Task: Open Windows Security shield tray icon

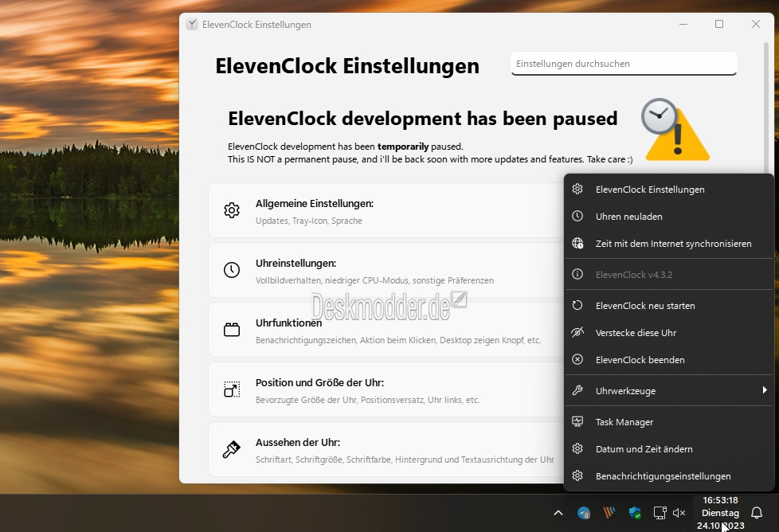Action: click(x=634, y=513)
